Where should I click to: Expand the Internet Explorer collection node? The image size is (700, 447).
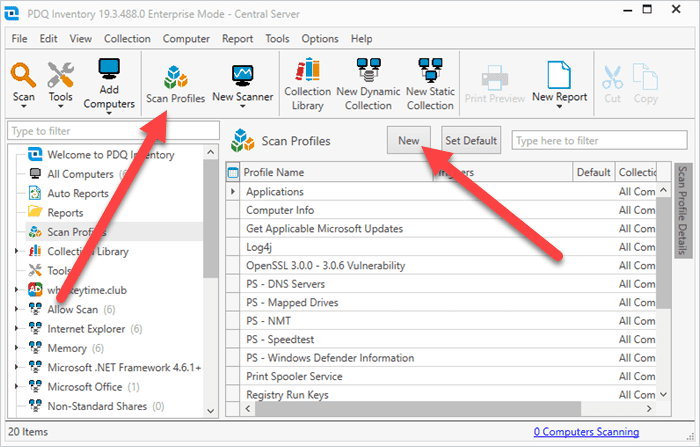pos(17,328)
